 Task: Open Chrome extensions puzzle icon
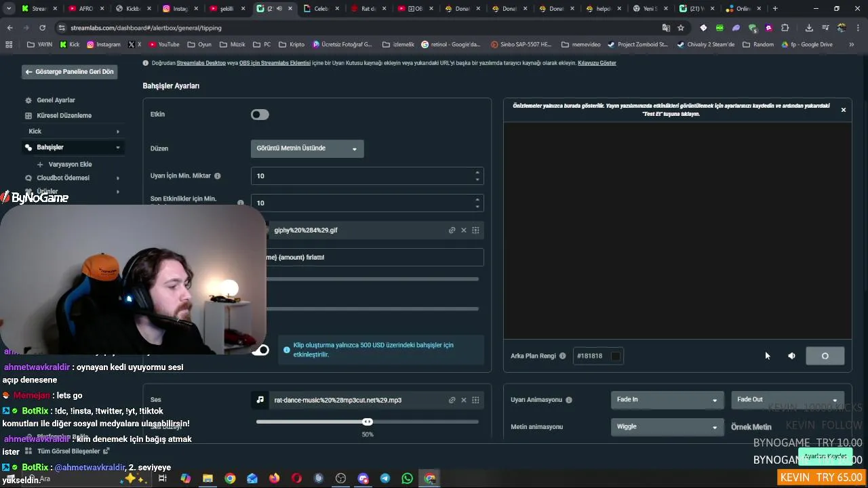(x=785, y=28)
